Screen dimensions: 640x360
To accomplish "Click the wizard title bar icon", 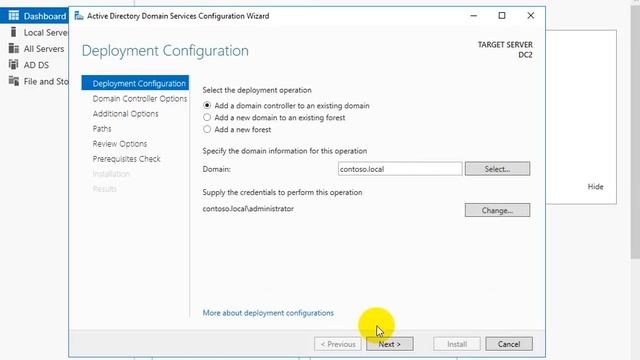I will (79, 16).
